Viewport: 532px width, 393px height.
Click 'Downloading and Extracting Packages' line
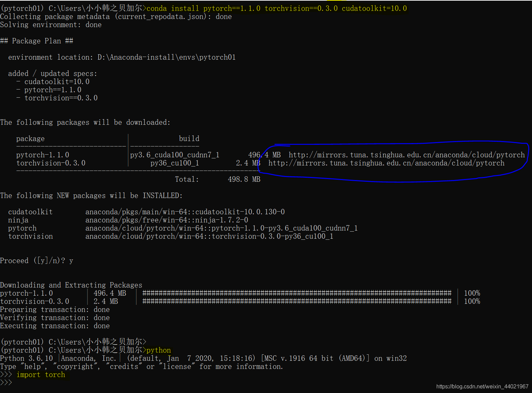click(71, 285)
